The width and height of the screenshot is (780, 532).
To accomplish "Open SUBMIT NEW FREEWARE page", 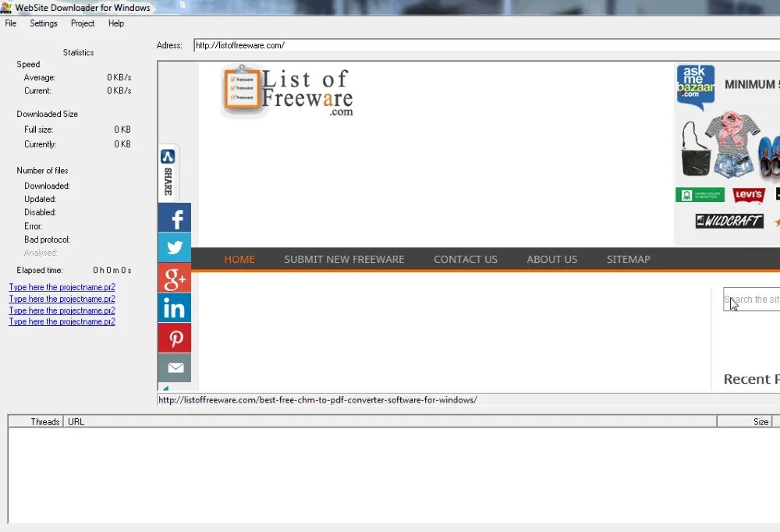I will 344,259.
